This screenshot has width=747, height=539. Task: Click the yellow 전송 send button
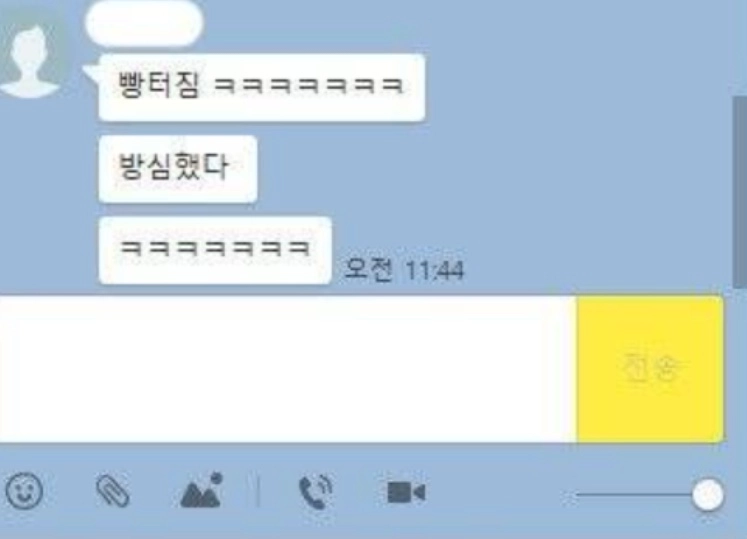(x=650, y=369)
